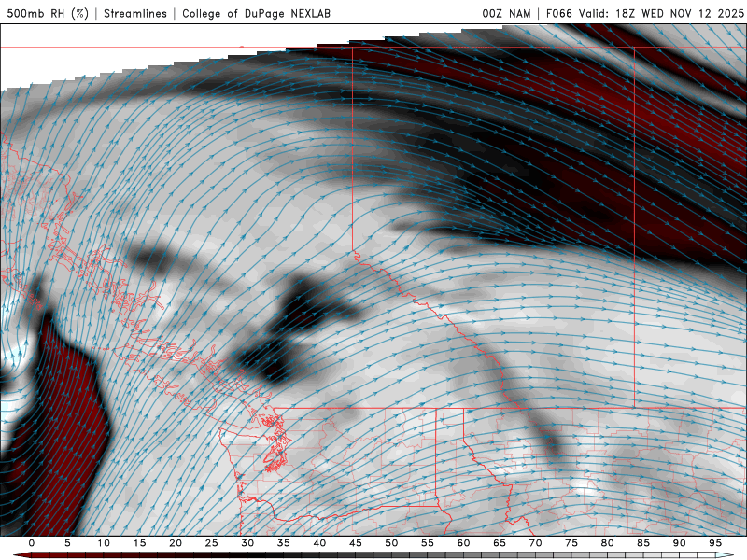Click the colorbar label '55'
Viewport: 747px width, 560px height.
pyautogui.click(x=428, y=543)
